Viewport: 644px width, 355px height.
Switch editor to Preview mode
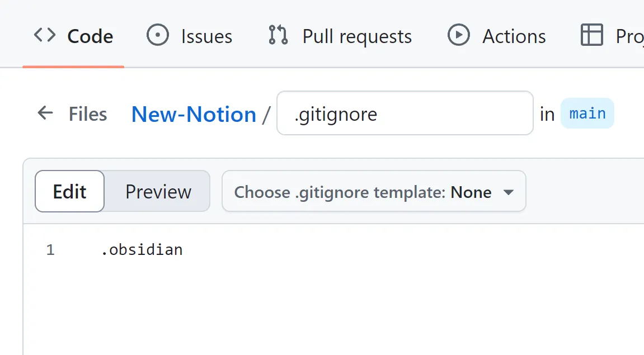158,192
